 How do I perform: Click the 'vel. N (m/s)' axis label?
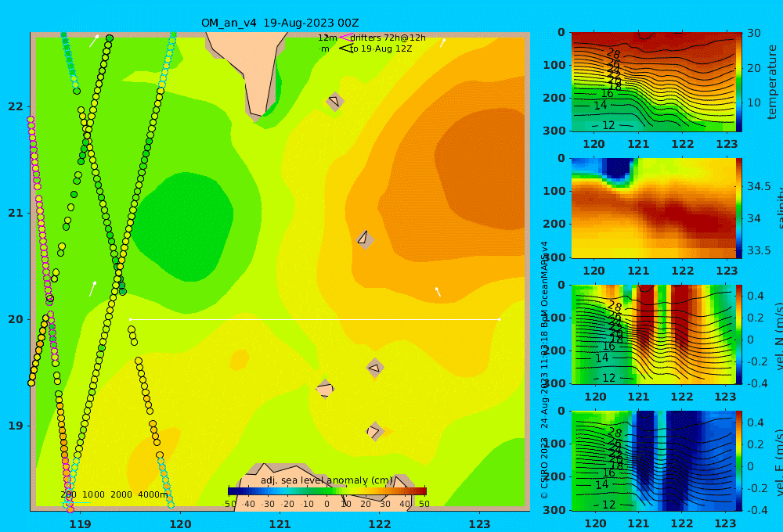(x=778, y=336)
